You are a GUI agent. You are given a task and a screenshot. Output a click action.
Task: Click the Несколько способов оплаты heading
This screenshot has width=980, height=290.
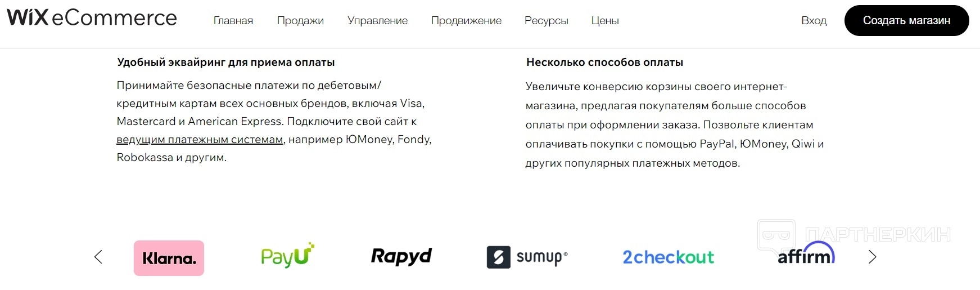click(x=604, y=63)
